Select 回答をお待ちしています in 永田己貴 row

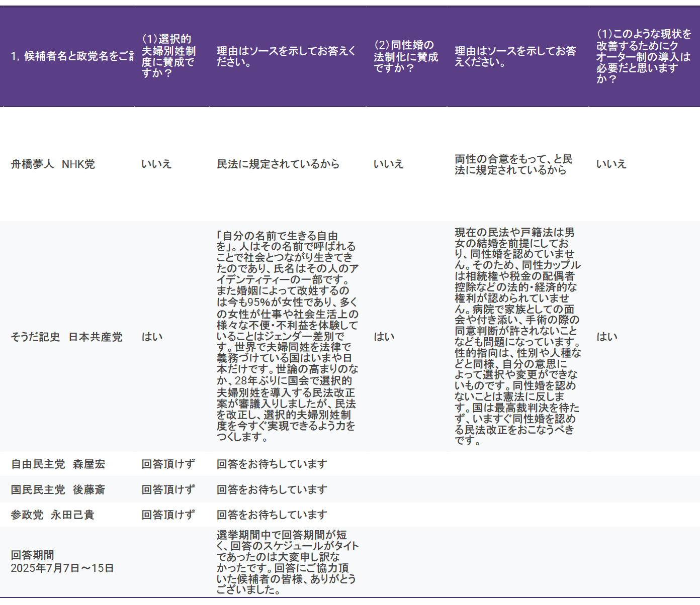[x=272, y=515]
